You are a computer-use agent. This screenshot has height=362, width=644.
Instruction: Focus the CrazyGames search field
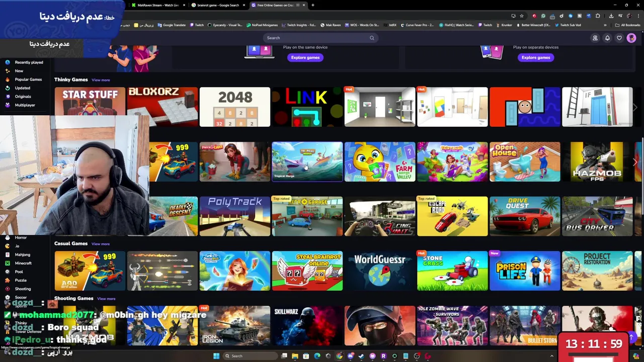tap(320, 38)
